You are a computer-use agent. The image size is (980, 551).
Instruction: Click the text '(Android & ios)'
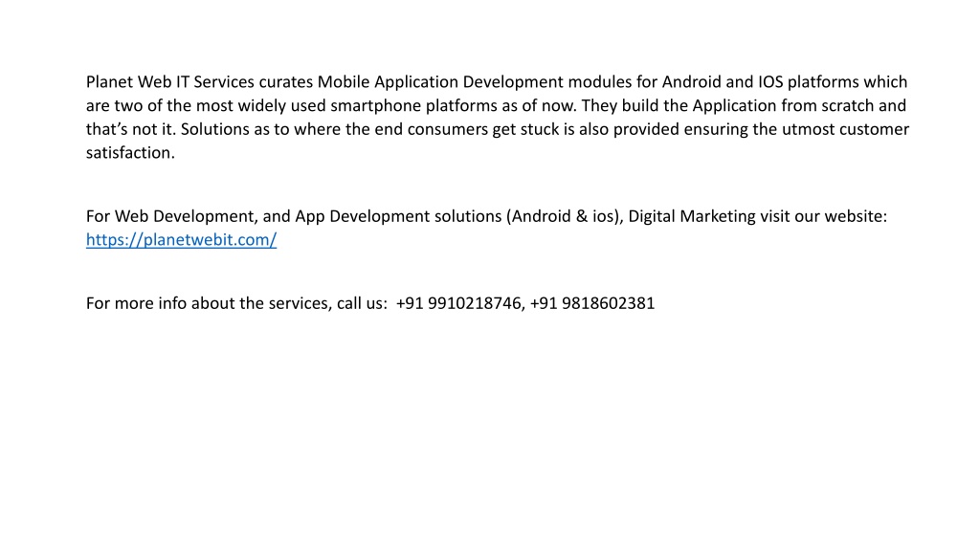[x=565, y=216]
